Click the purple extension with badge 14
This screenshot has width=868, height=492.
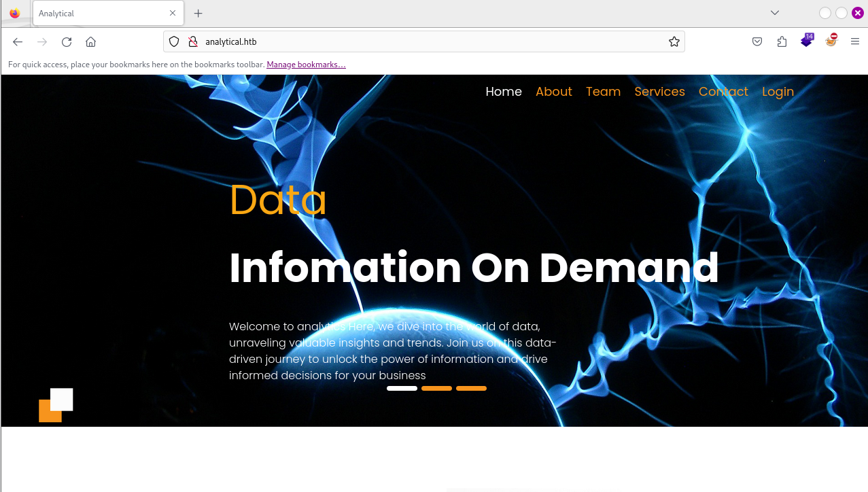(x=807, y=41)
